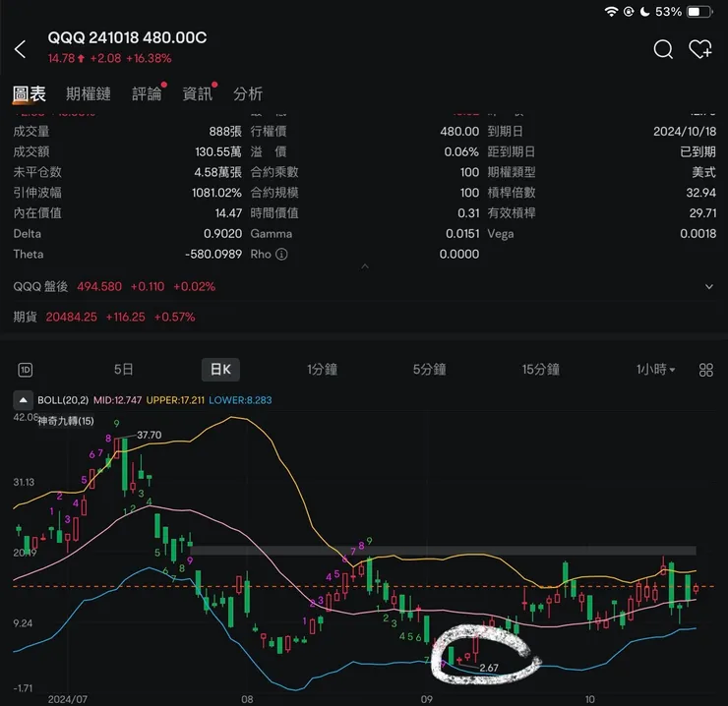Tap the Vega value 0.0018

tap(698, 233)
